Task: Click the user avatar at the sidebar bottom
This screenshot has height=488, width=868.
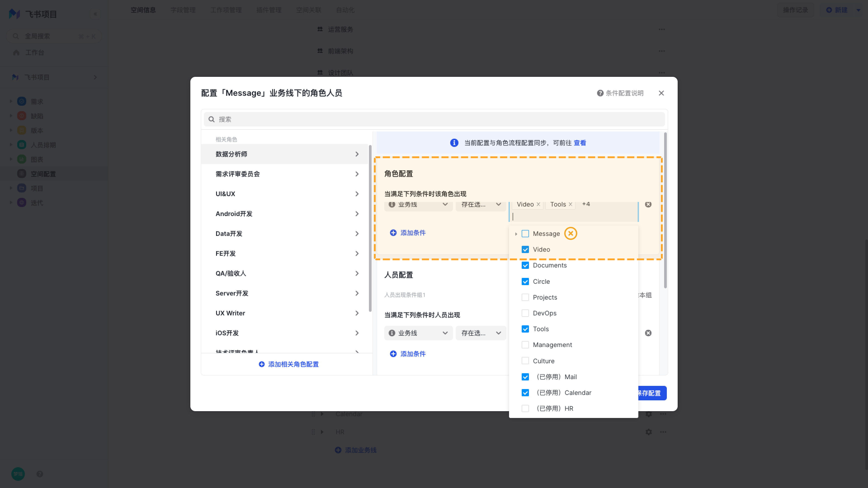Action: 18,474
